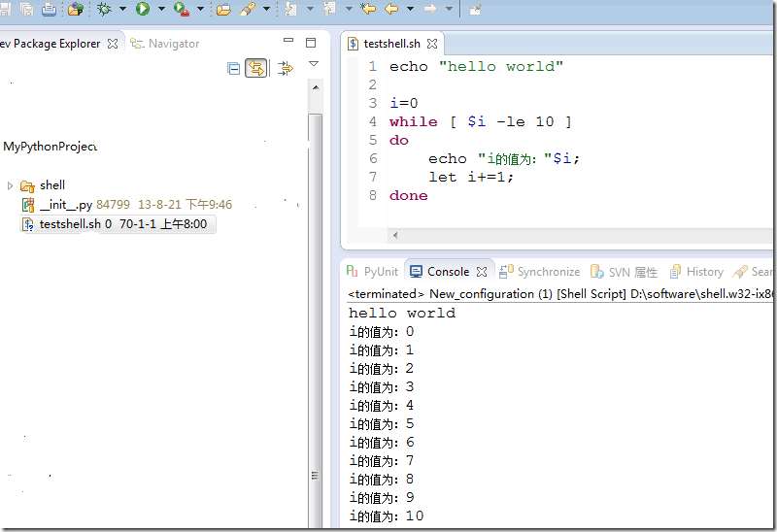Click line number 6 in the editor

[x=373, y=158]
